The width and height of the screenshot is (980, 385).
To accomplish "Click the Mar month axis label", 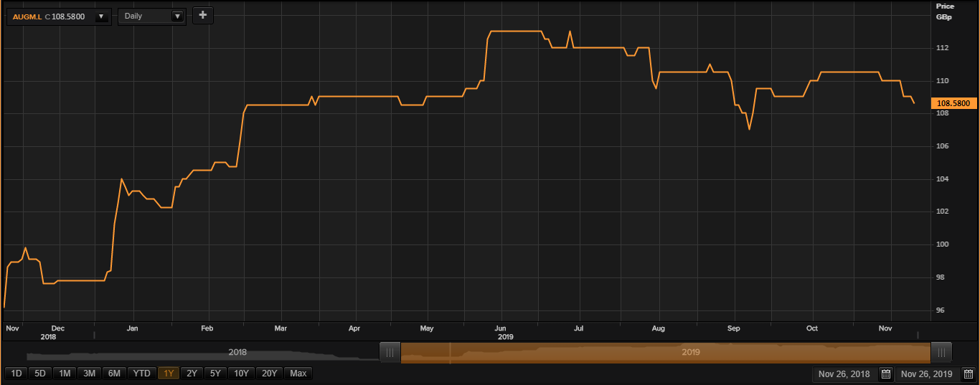I will coord(281,328).
